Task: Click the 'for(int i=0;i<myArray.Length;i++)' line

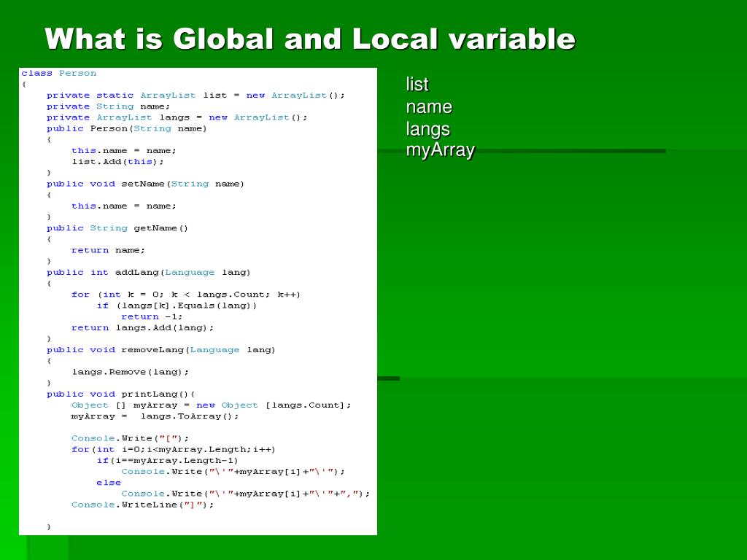Action: click(x=174, y=449)
